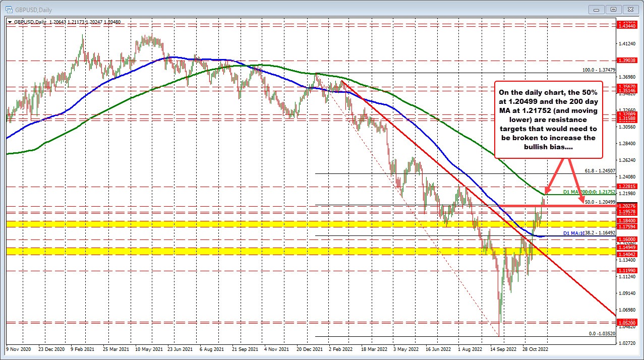This screenshot has height=360, width=644.
Task: Click the red 1.39038 price tag
Action: click(x=627, y=60)
